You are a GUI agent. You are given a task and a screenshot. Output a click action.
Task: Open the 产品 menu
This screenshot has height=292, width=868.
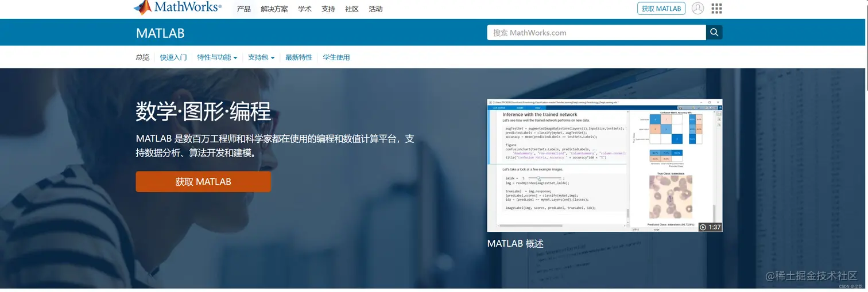(x=244, y=9)
